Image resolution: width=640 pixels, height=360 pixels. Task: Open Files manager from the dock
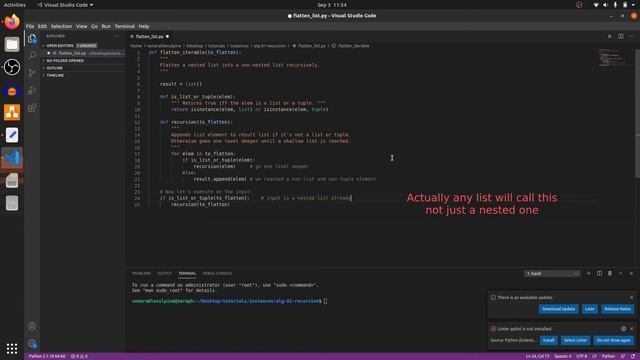12,44
